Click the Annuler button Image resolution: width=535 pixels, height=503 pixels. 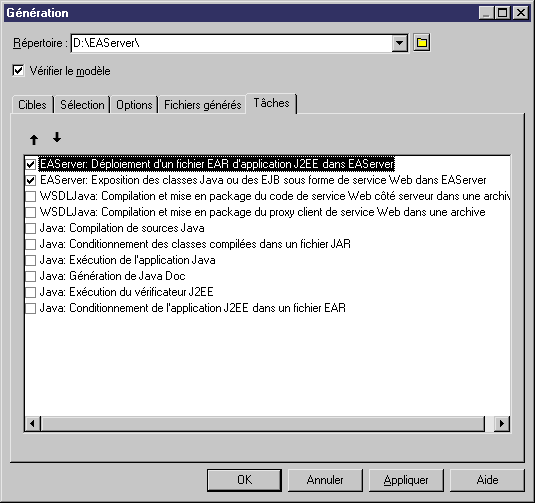325,480
